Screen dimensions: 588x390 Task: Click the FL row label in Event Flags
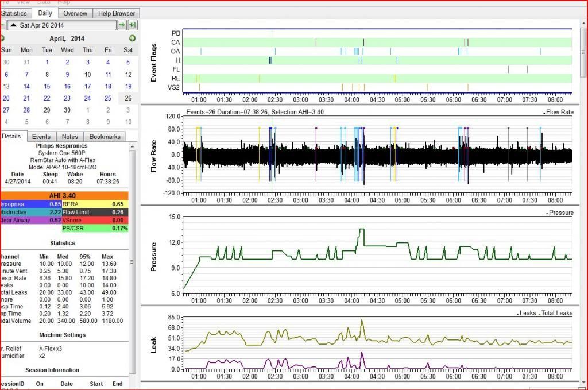[x=176, y=69]
